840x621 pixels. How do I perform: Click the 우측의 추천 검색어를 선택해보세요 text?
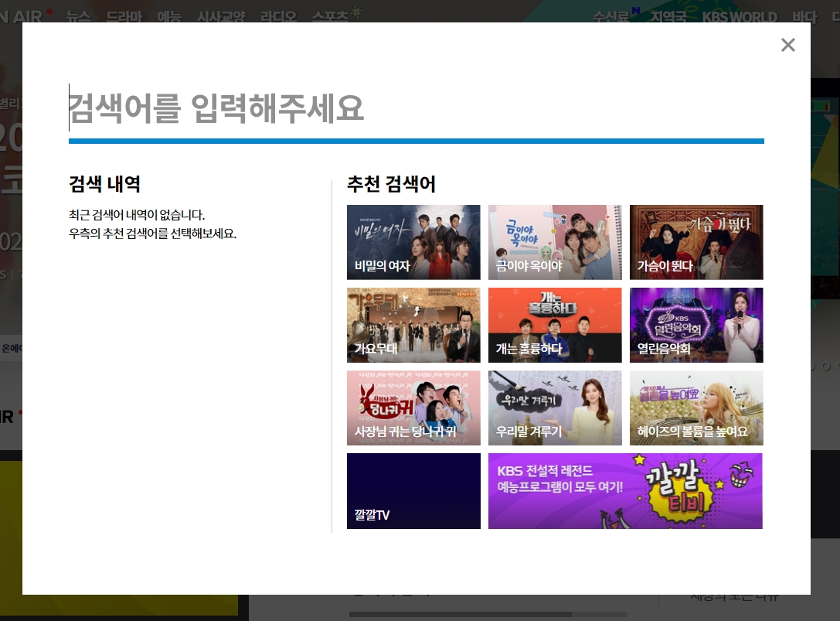click(153, 234)
